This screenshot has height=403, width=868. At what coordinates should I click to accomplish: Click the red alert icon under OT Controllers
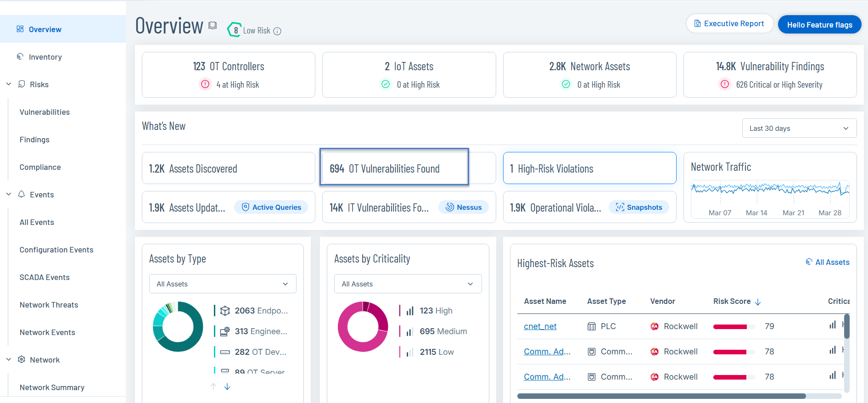[x=205, y=84]
